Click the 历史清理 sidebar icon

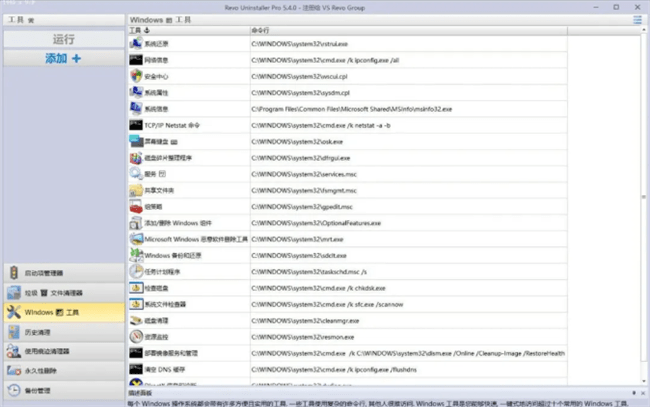[14, 332]
